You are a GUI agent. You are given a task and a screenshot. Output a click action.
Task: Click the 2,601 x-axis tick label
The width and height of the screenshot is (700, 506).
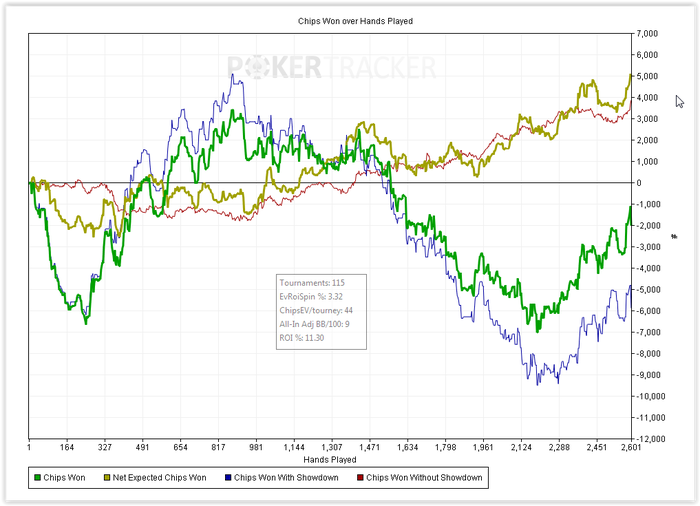pos(631,447)
